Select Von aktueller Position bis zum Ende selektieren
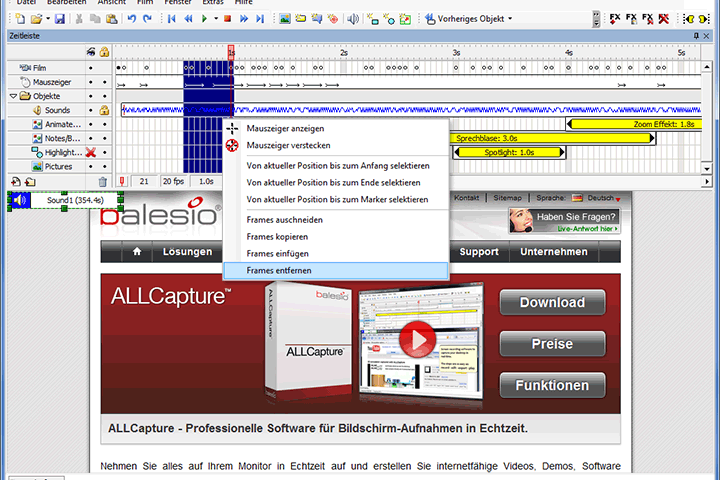This screenshot has height=480, width=720. (336, 183)
